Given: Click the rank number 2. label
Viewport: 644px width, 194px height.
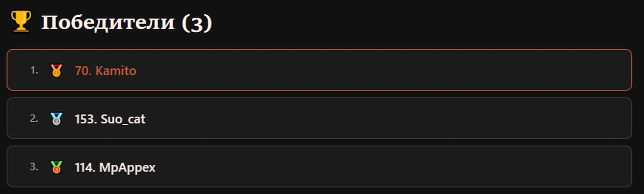Looking at the screenshot, I should click(34, 119).
